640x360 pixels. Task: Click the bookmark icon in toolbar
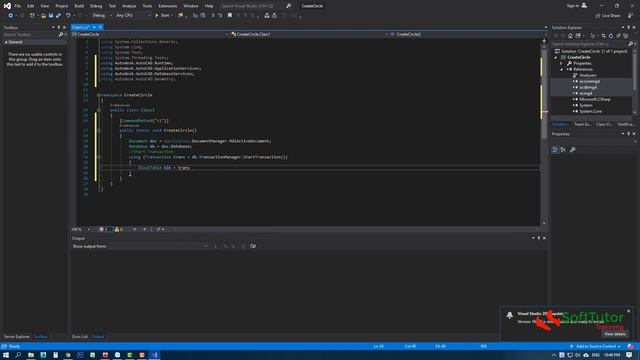click(x=230, y=16)
